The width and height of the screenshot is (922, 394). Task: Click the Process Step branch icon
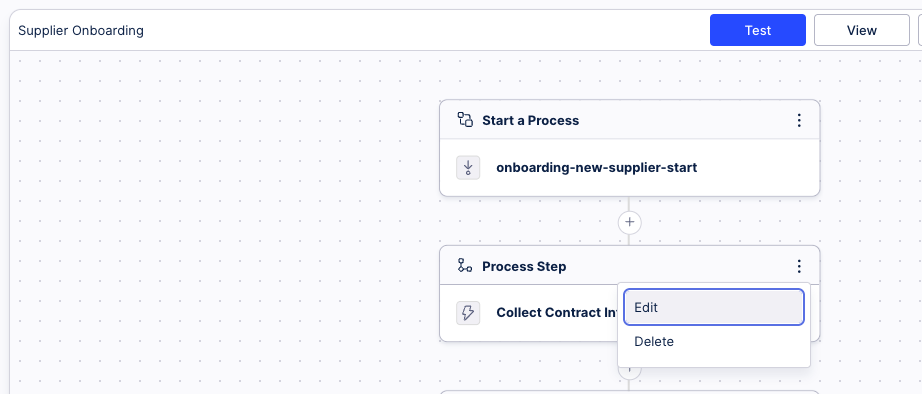click(465, 266)
